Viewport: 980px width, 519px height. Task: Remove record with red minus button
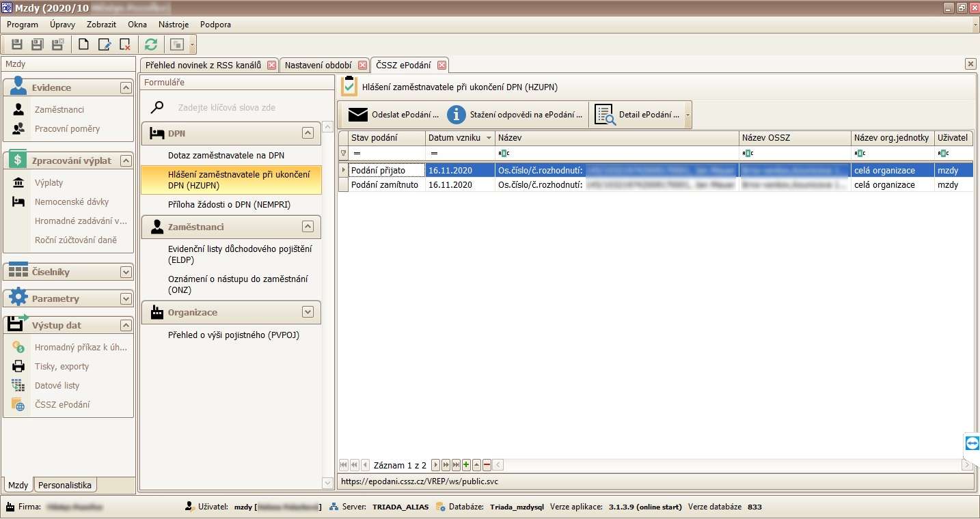pyautogui.click(x=487, y=465)
